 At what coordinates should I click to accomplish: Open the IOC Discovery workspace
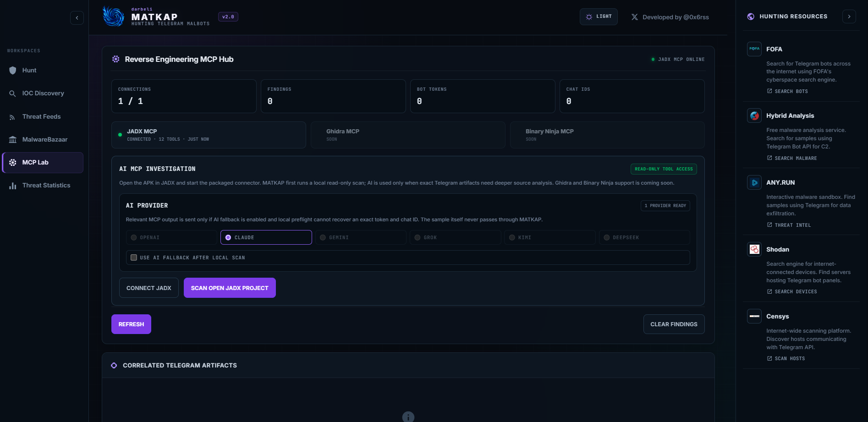[x=43, y=93]
